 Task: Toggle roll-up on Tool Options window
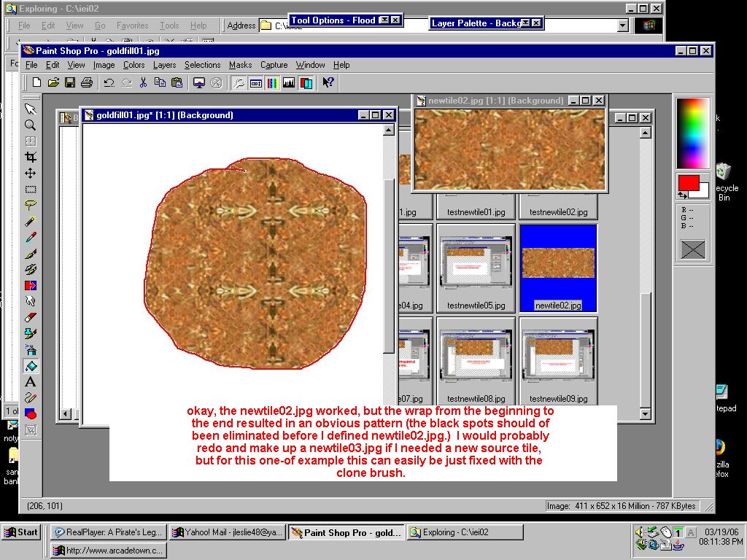[384, 20]
